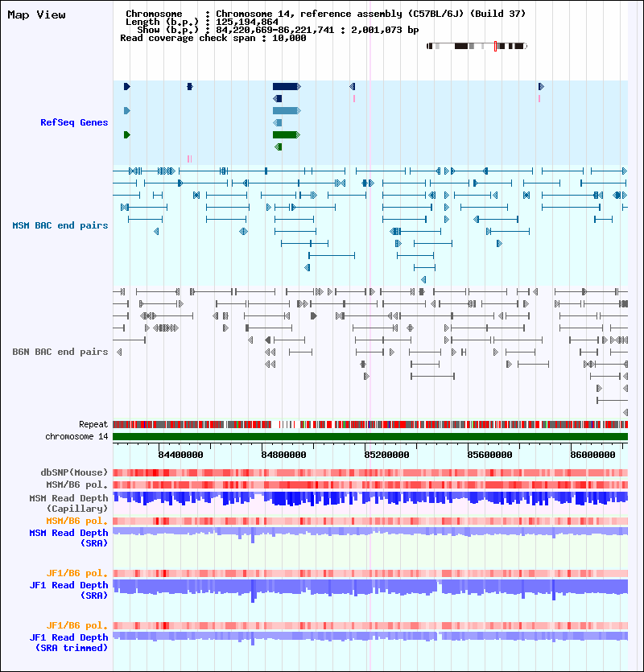Click the red position marker on the chromosome ideogram

pyautogui.click(x=495, y=46)
